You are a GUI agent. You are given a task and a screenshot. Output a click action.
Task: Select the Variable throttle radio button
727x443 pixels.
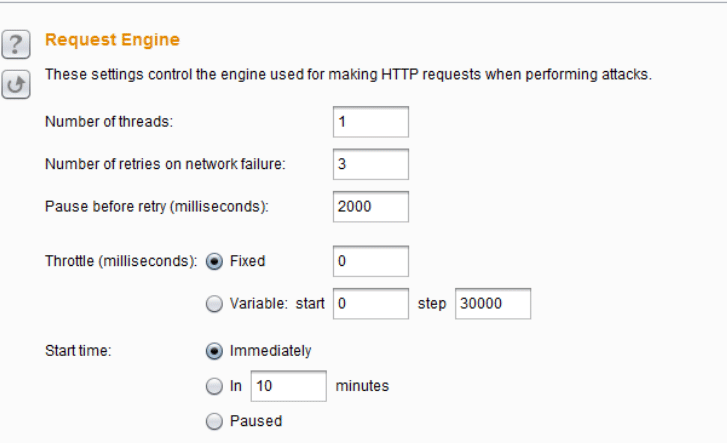pyautogui.click(x=214, y=304)
